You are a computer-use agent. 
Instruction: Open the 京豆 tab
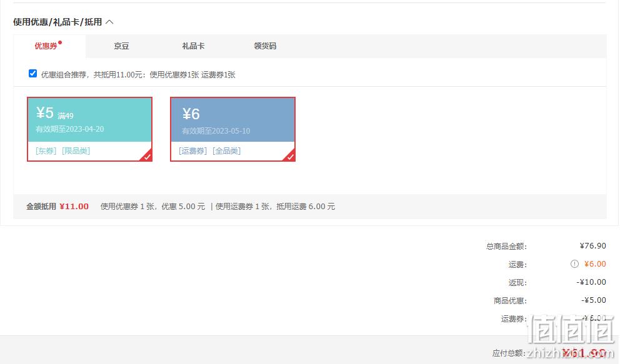(x=121, y=46)
